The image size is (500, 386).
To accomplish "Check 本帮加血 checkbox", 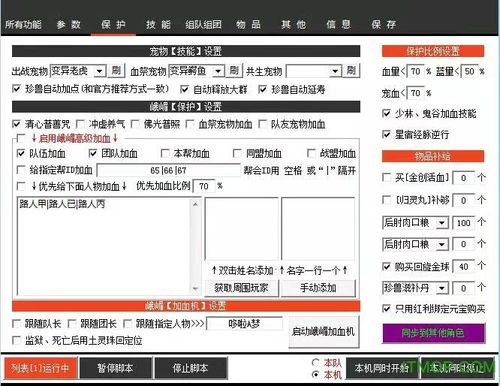I will click(x=165, y=153).
